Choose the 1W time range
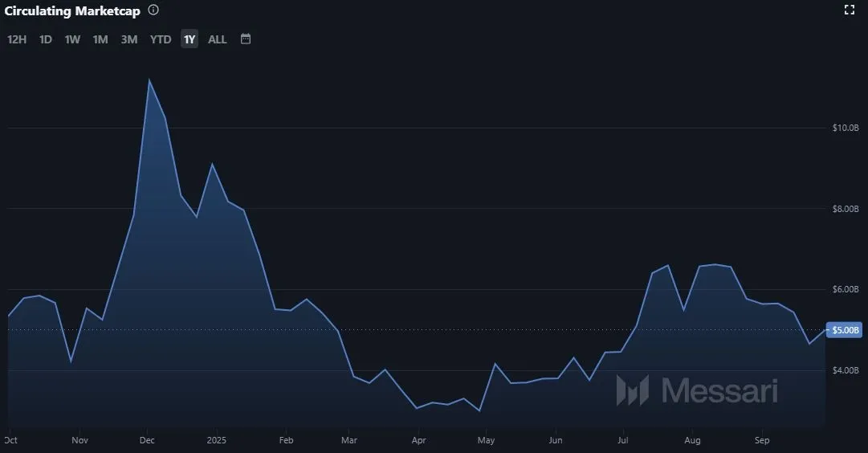The image size is (868, 453). 72,39
